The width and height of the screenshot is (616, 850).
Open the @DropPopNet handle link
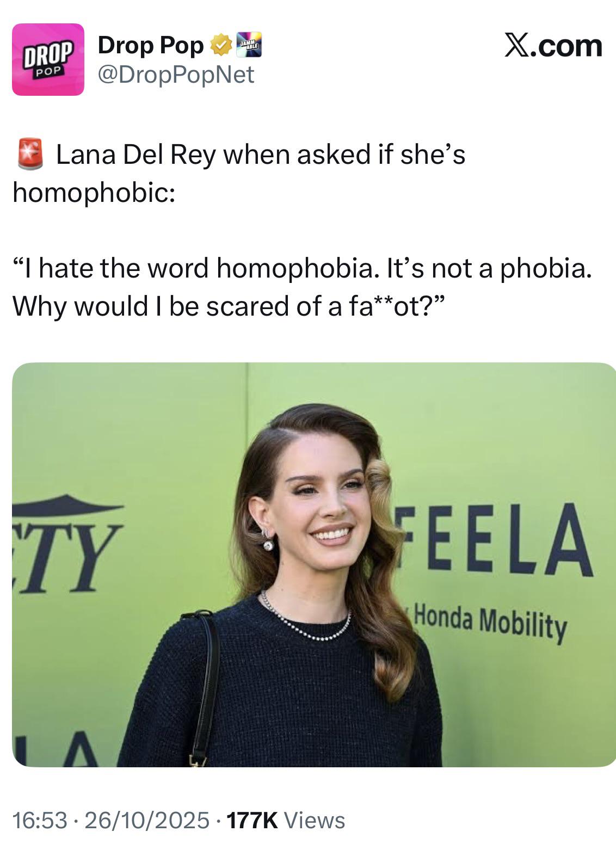[x=175, y=75]
